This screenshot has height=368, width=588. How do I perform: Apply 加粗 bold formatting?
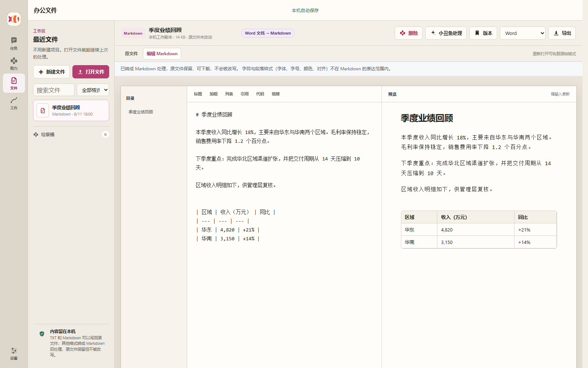tap(214, 94)
